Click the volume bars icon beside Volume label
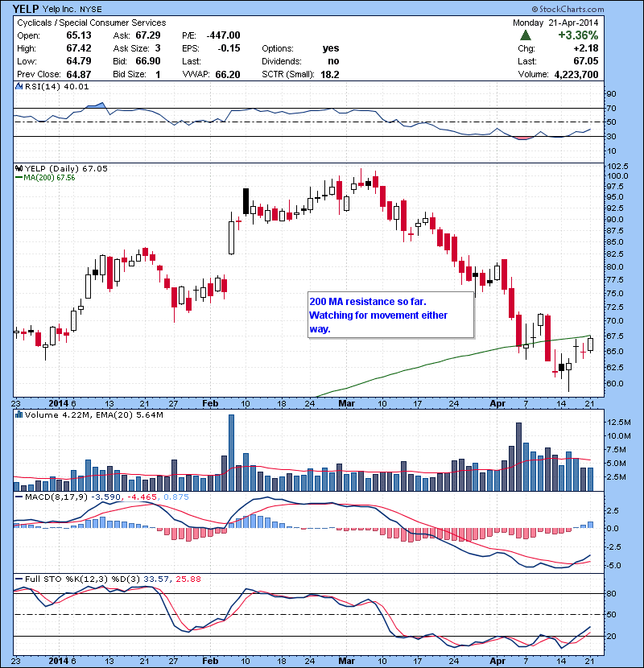Screen dimensions: 644x668 19,414
